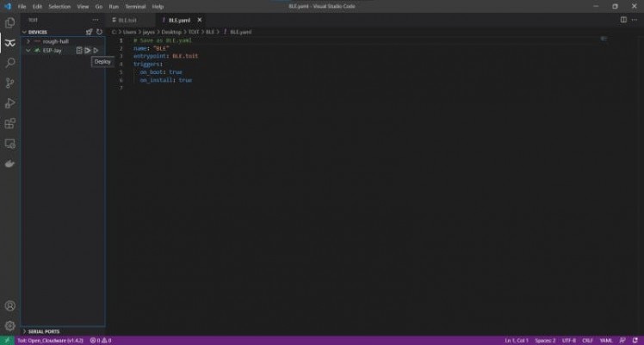Open the Search view in activity bar

pos(10,63)
